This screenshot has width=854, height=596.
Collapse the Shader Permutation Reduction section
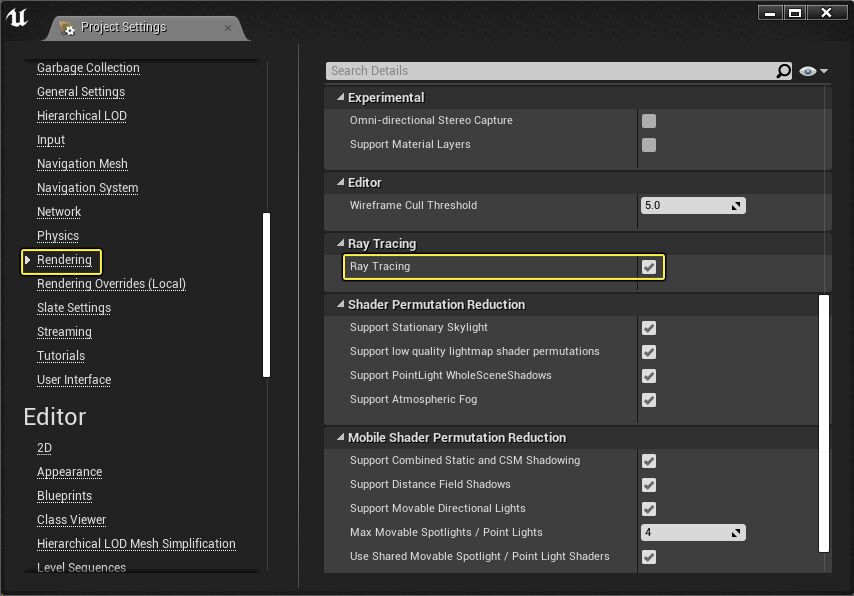click(341, 305)
